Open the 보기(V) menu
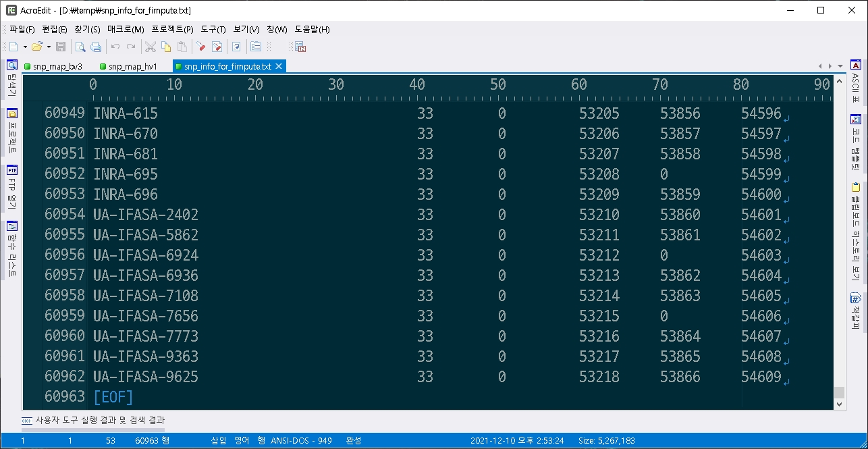 coord(246,29)
